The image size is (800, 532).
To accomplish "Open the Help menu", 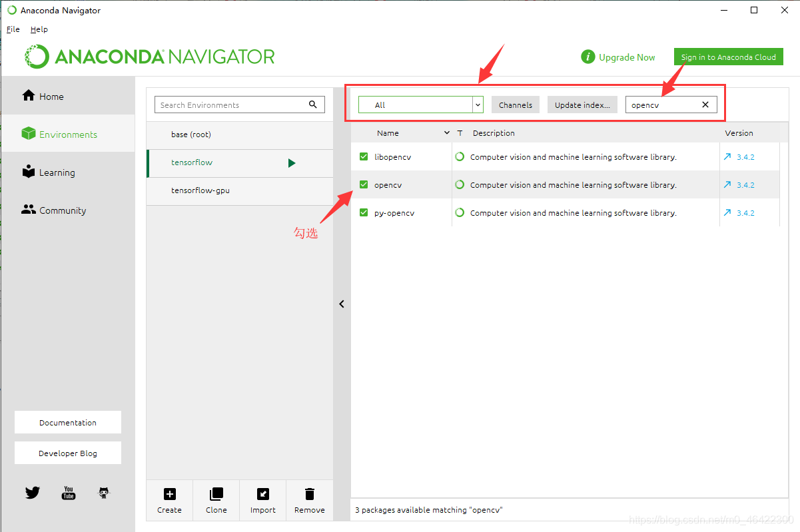I will tap(39, 29).
